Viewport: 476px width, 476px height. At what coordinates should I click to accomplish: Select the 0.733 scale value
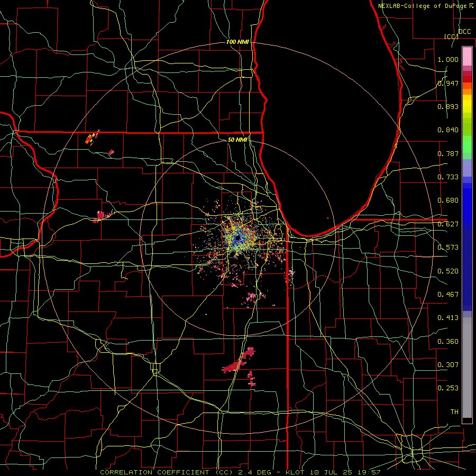[x=448, y=177]
